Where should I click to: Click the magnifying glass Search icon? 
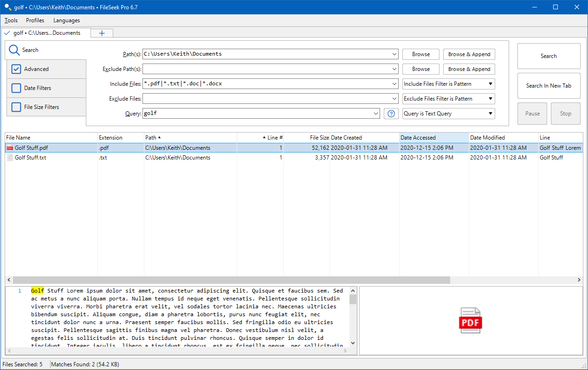[x=14, y=50]
